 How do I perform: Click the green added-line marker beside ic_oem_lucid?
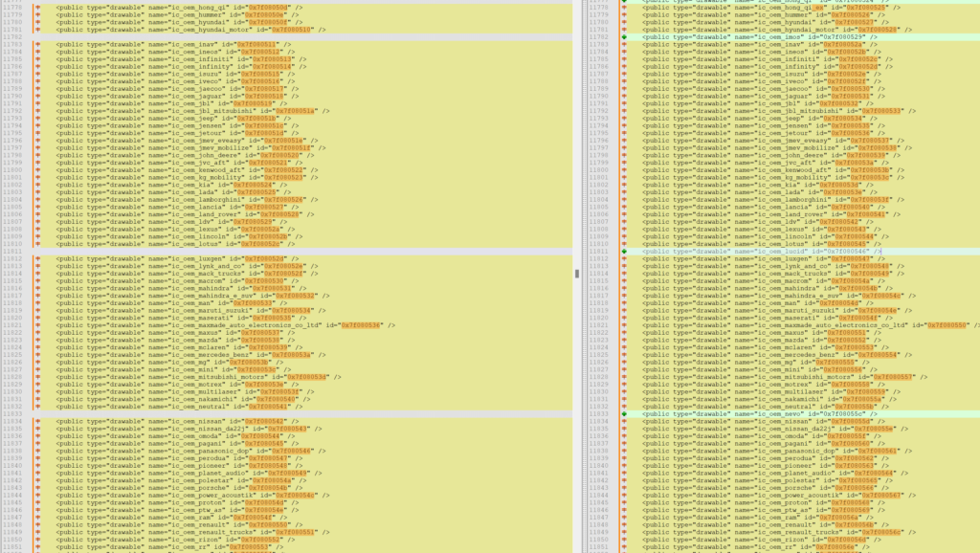click(624, 252)
